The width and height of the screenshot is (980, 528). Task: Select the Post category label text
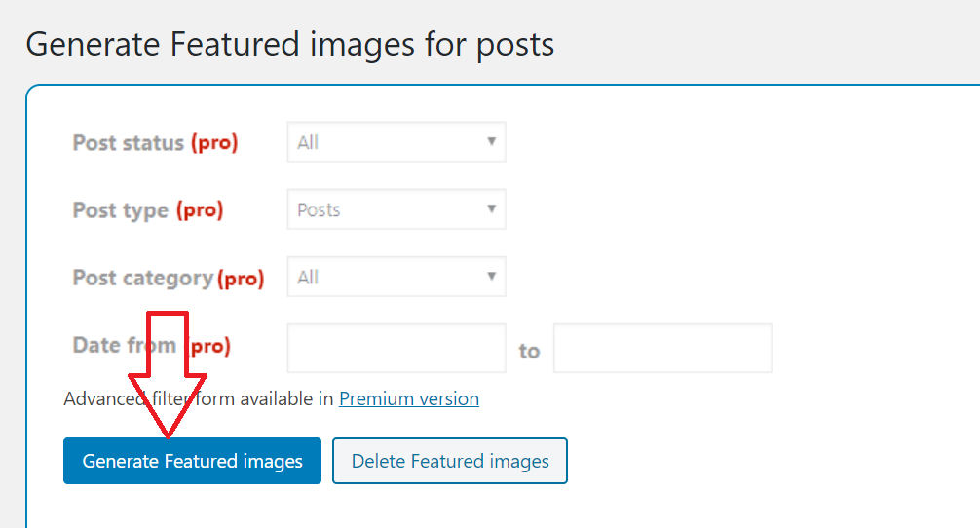click(x=143, y=278)
